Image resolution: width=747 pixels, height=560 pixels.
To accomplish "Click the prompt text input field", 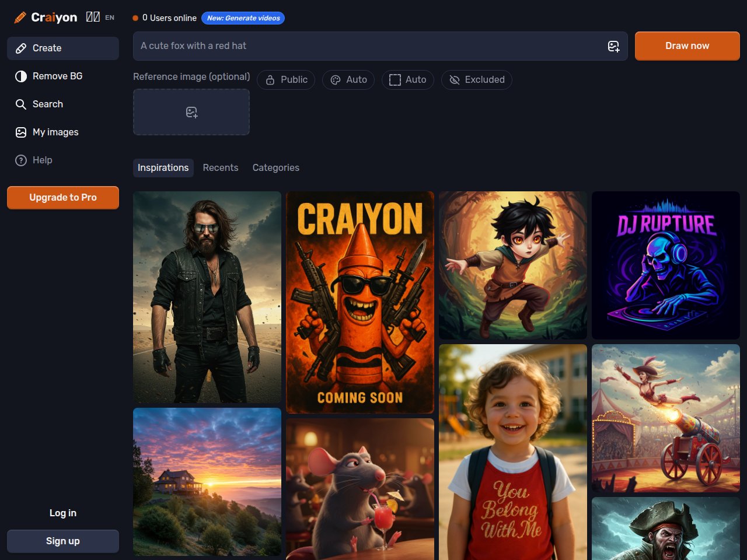I will (368, 46).
